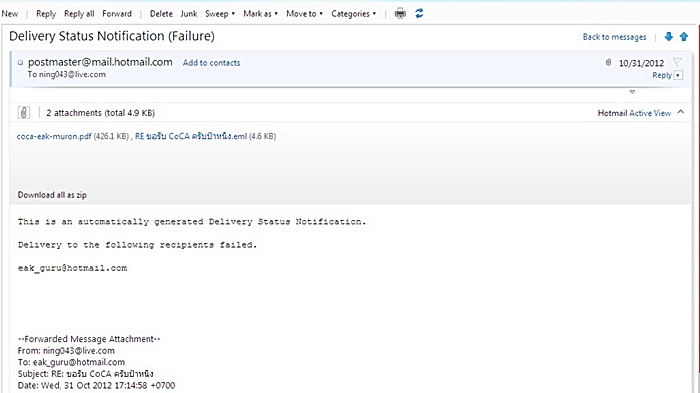Click the failed address eak_guru@hotmail.com in body
The height and width of the screenshot is (393, 700).
click(x=72, y=268)
